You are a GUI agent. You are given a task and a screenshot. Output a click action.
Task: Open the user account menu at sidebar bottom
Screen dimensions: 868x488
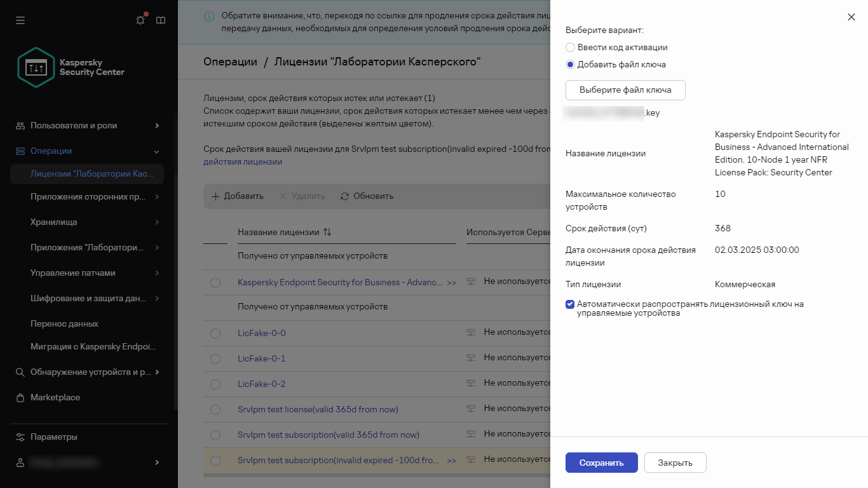point(20,463)
